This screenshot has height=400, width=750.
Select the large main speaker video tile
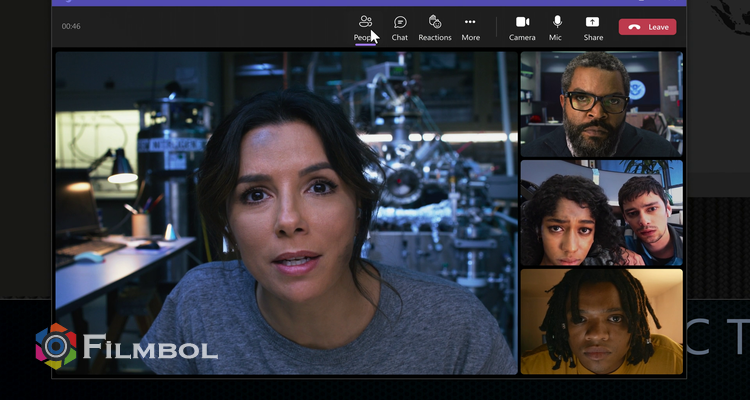point(285,212)
